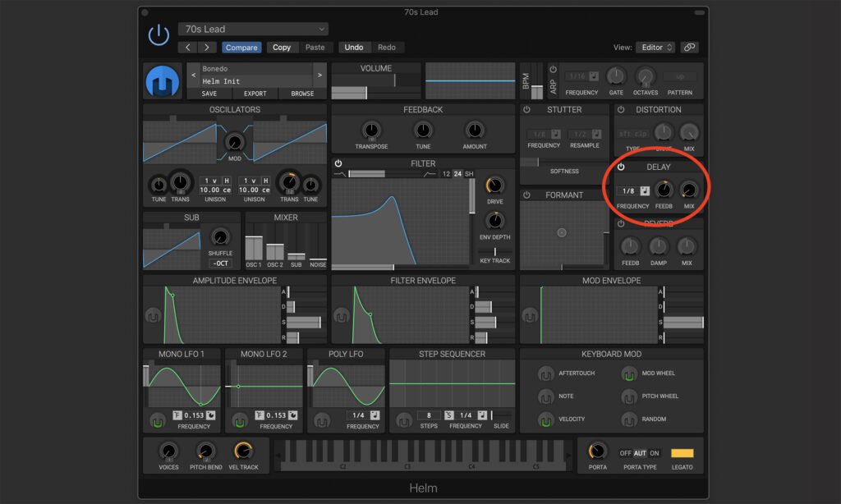Load previous Helm patch beside Bonedo
This screenshot has width=841, height=504.
[194, 75]
